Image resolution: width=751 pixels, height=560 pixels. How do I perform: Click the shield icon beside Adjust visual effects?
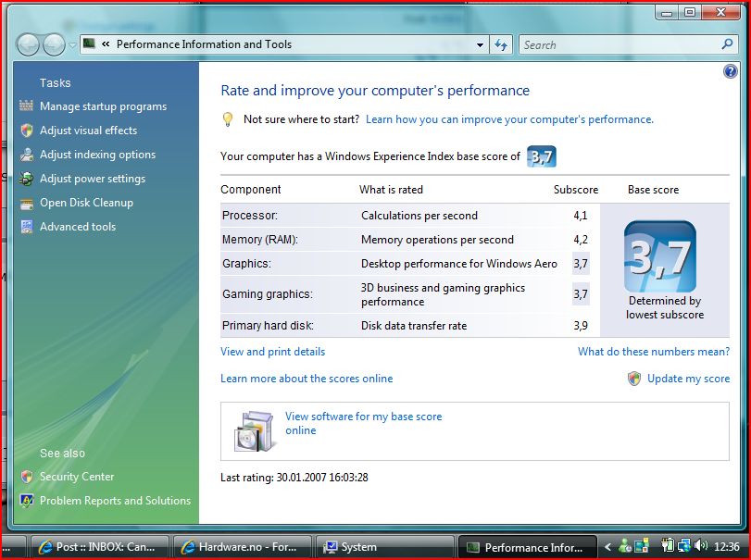(x=27, y=131)
